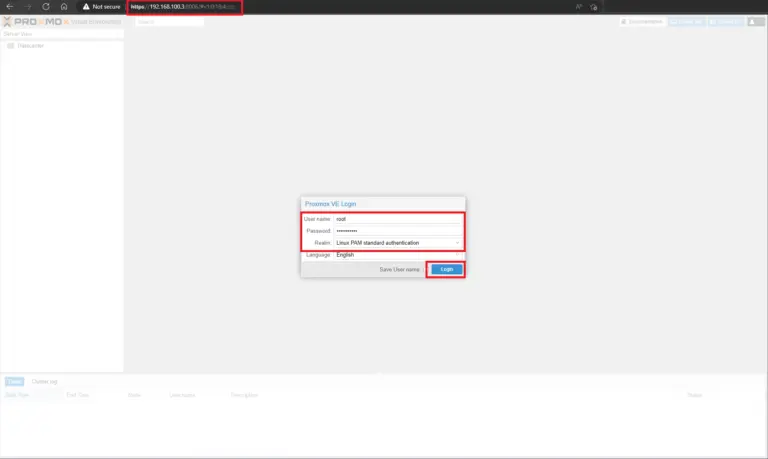Viewport: 768px width, 459px height.
Task: Sort by the Start Time column header
Action: (17, 395)
